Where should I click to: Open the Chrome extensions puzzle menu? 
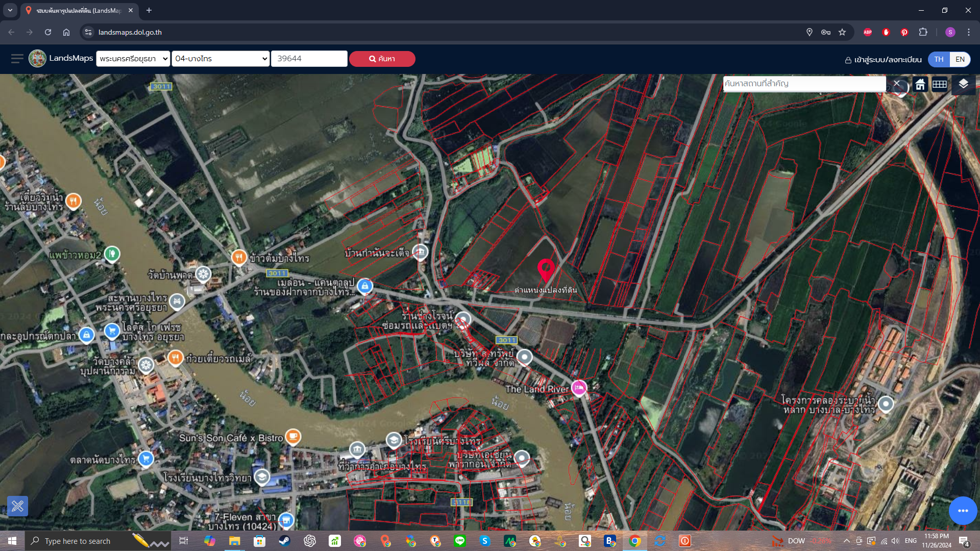click(923, 32)
